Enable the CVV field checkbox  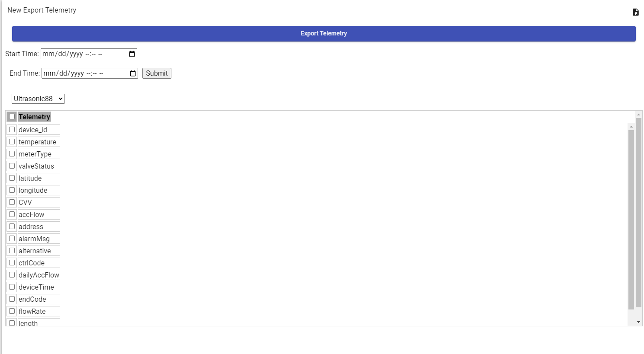12,202
